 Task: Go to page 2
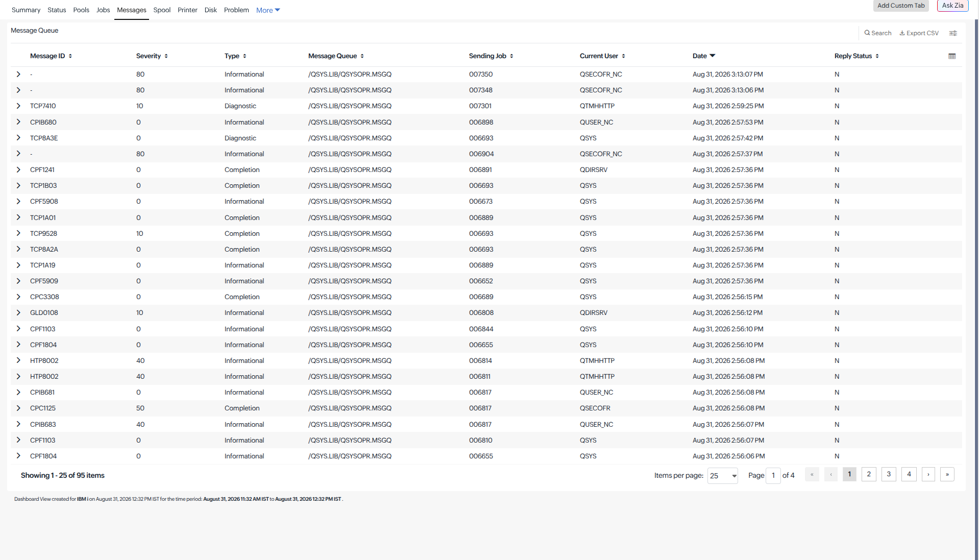pos(869,474)
